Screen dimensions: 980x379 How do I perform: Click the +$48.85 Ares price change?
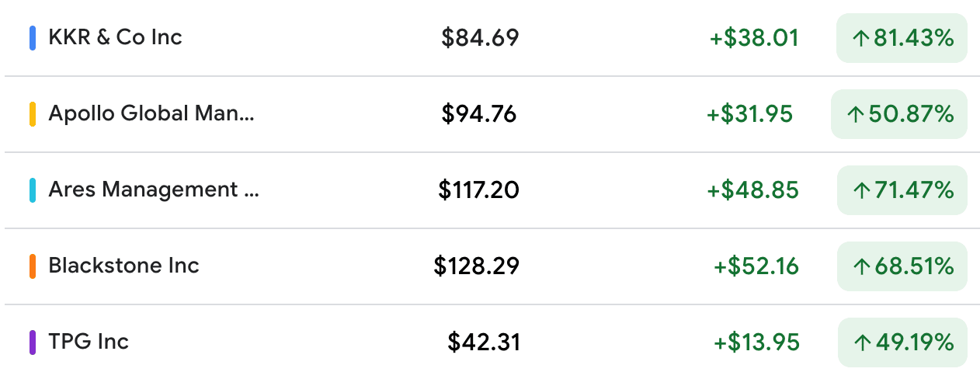(752, 190)
